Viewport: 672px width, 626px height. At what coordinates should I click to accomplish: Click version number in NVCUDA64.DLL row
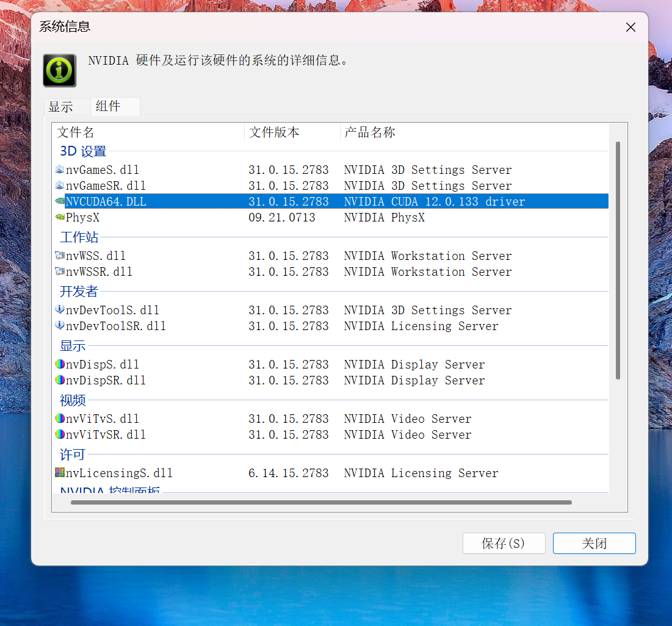coord(289,201)
